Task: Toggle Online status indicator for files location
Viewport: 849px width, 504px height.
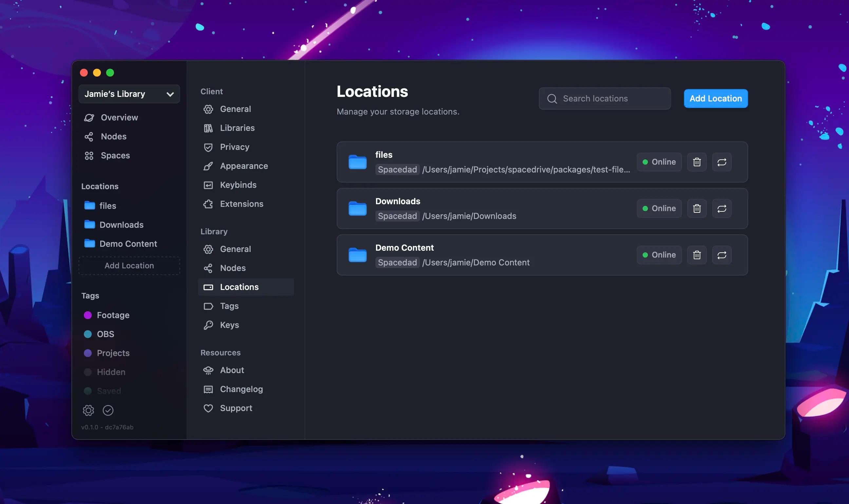Action: (x=659, y=162)
